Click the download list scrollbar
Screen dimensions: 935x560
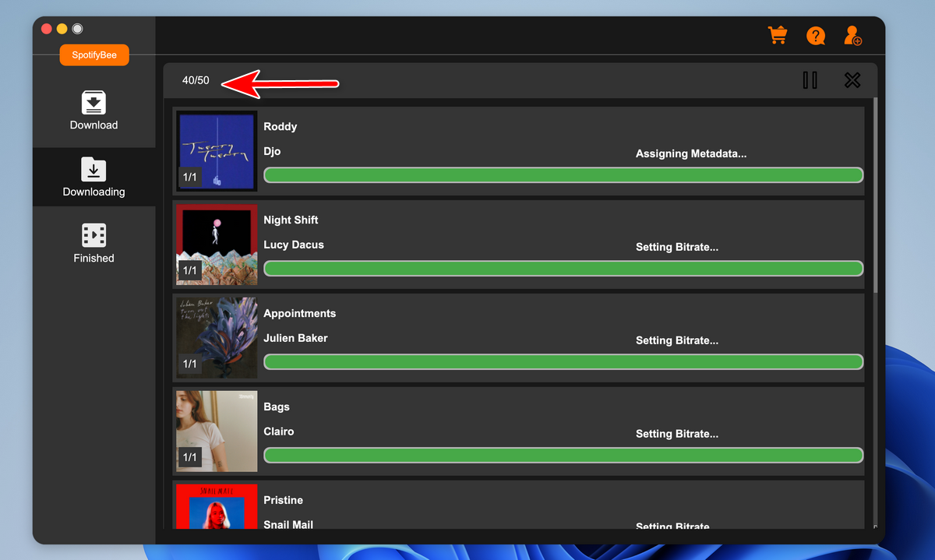(875, 195)
